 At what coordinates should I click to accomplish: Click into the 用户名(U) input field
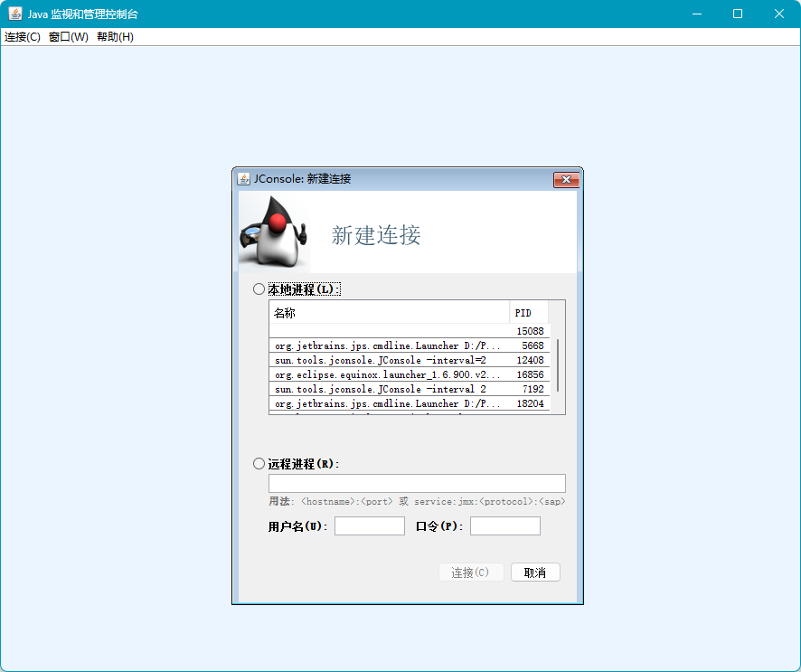[x=370, y=525]
